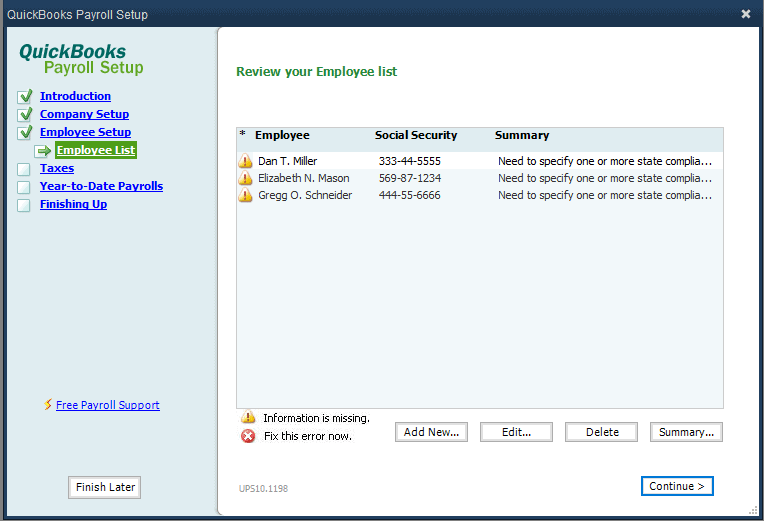Click the red Fix this error icon

click(248, 436)
